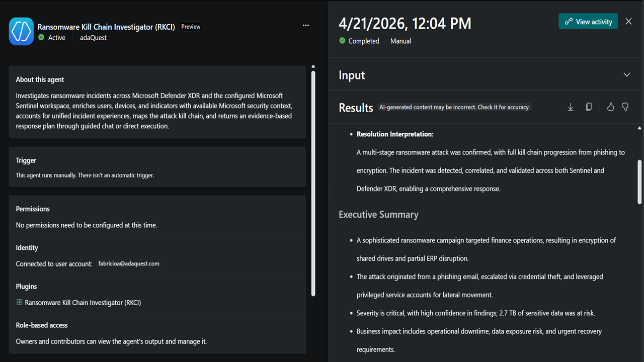644x362 pixels.
Task: Give thumbs down feedback on results
Action: (625, 107)
